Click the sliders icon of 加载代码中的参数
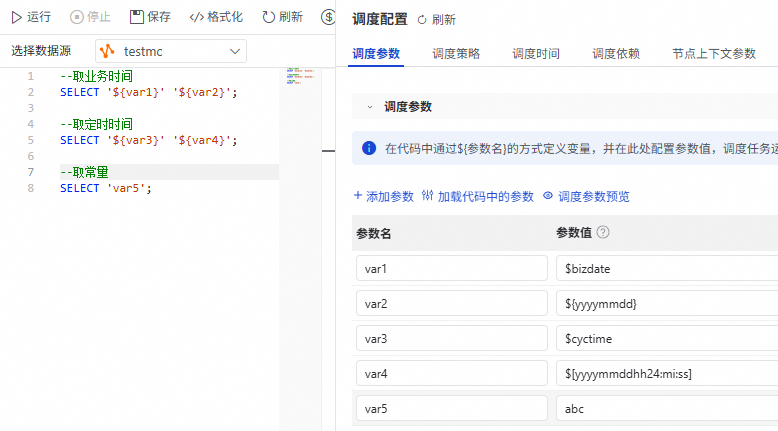778x431 pixels. [x=427, y=195]
